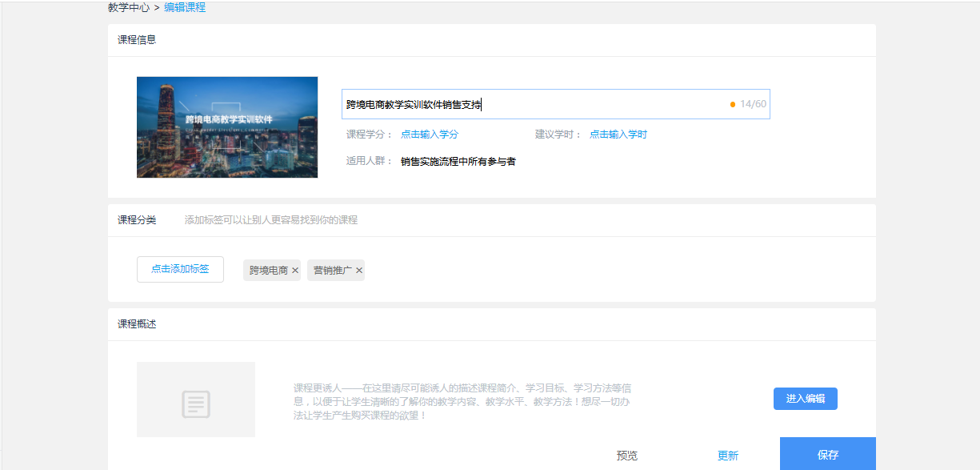Click the 预览 preview button

click(627, 456)
